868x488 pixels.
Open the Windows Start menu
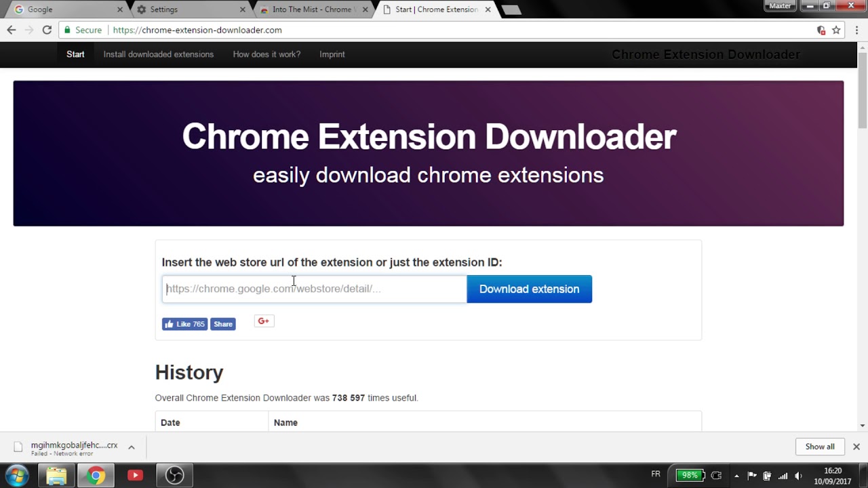pyautogui.click(x=17, y=475)
